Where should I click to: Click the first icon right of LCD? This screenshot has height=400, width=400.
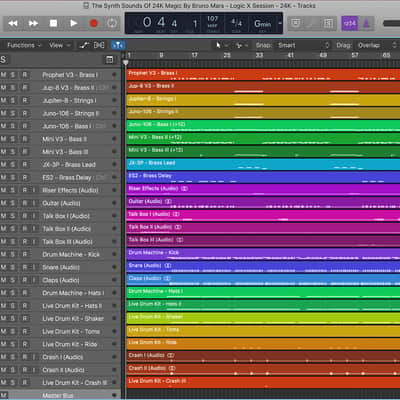point(295,23)
